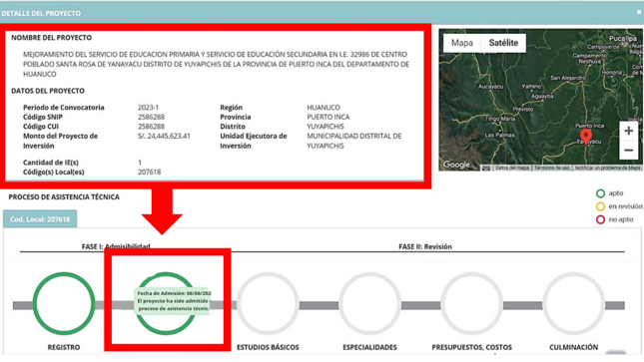Click the admission stage green circle
Image resolution: width=644 pixels, height=362 pixels.
click(166, 303)
